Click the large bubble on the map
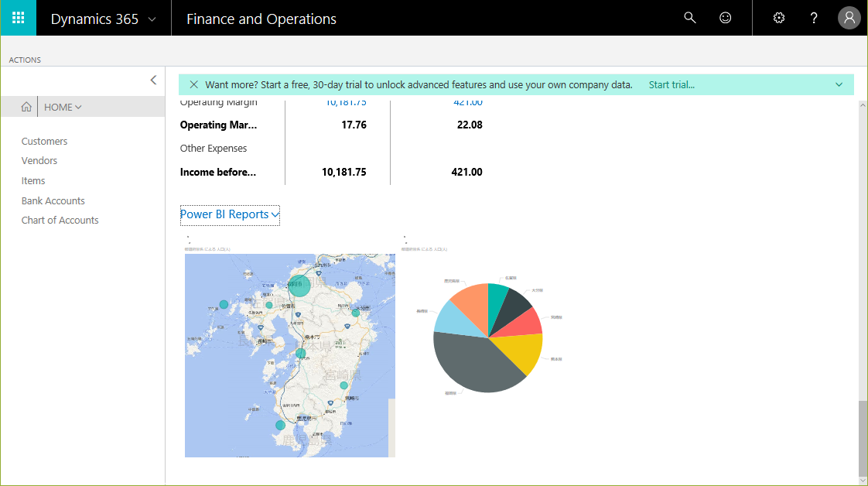868x486 pixels. 299,286
